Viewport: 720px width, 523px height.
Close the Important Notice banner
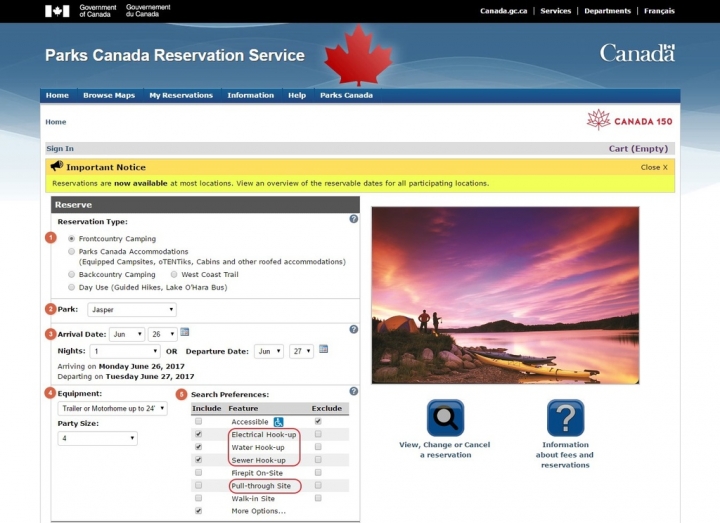tap(654, 167)
